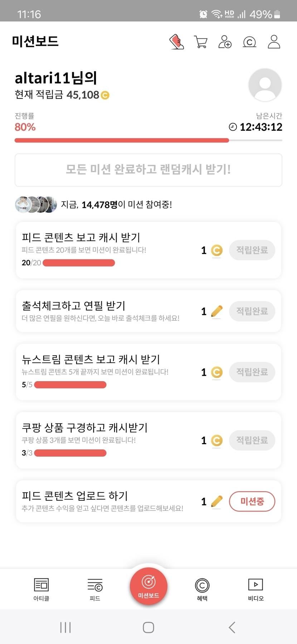The width and height of the screenshot is (297, 644).
Task: Open the 혜택 tab
Action: (202, 589)
